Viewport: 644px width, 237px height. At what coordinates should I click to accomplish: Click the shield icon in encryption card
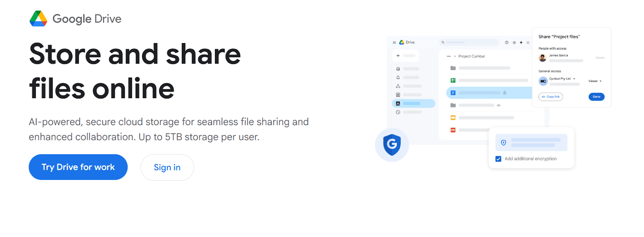click(x=503, y=142)
